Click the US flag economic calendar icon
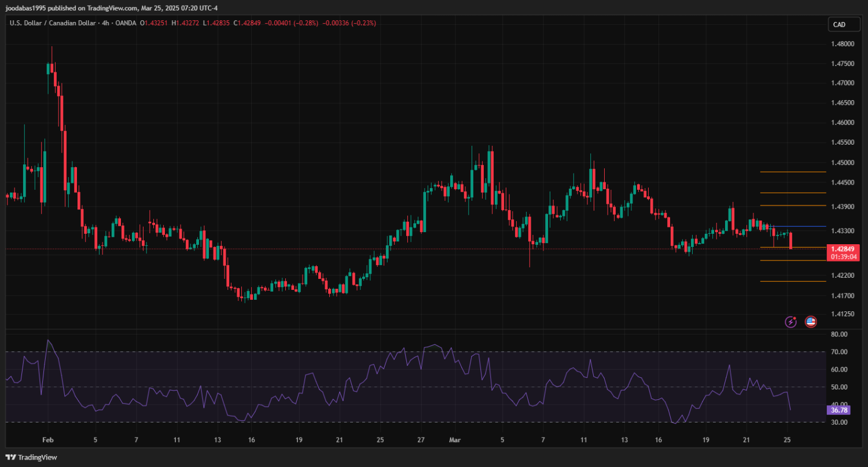 point(811,322)
